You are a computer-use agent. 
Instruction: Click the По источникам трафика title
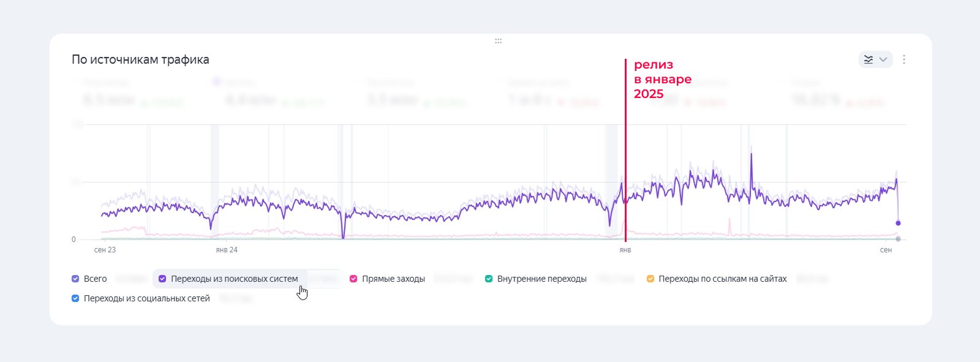[140, 59]
